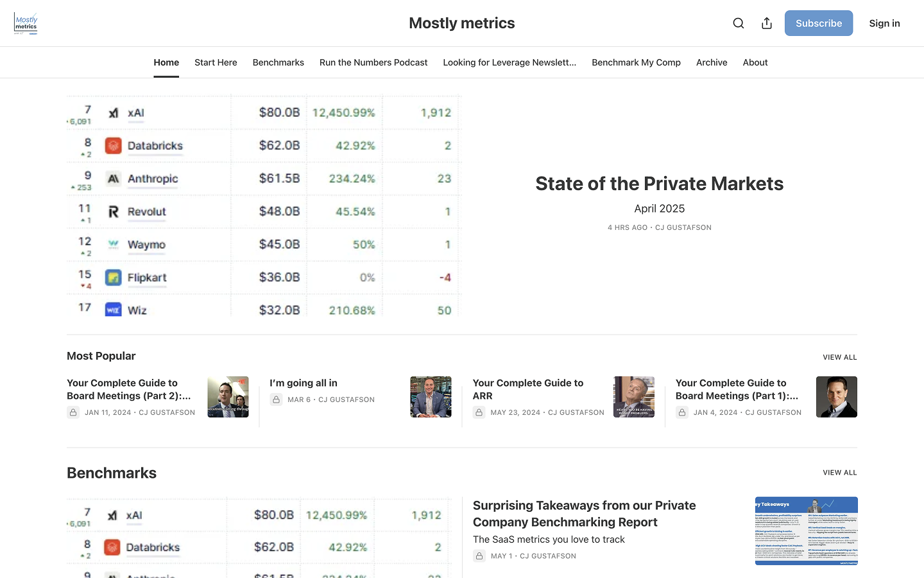This screenshot has height=578, width=924.
Task: Click the Benchmarks section table image
Action: 259,537
